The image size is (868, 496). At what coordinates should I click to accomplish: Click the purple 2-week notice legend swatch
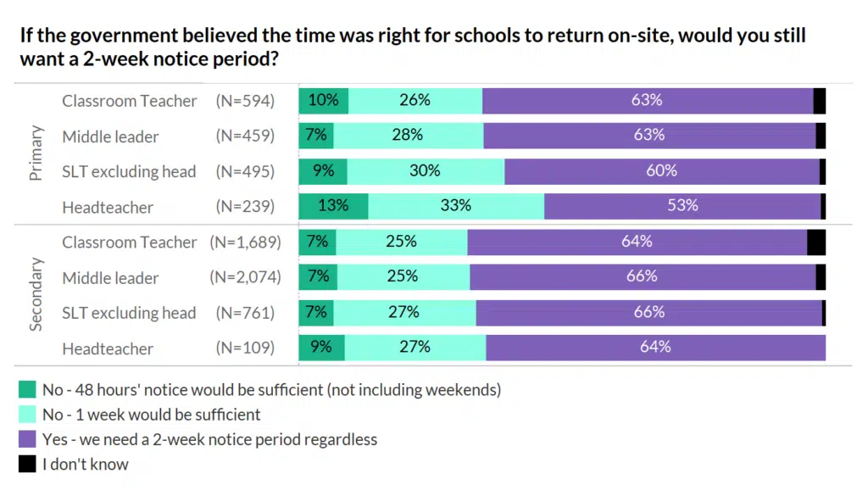click(x=28, y=439)
